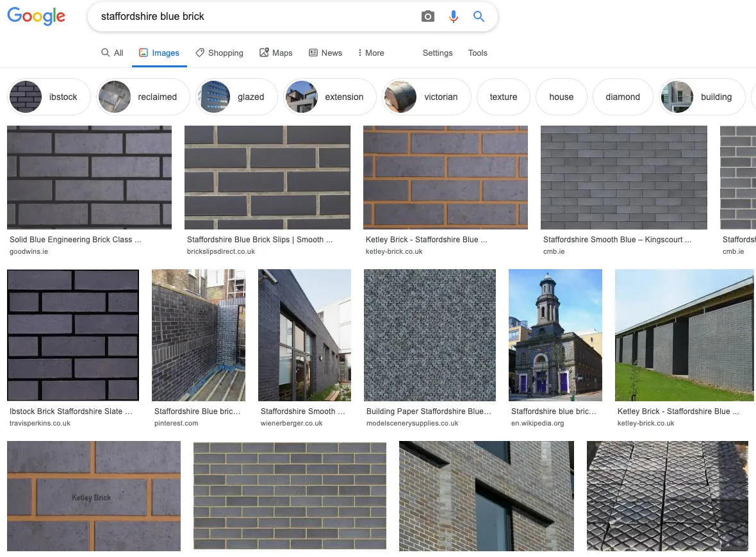Visit cmb.ie link under Kingscourt result
The image size is (756, 557).
(x=554, y=252)
